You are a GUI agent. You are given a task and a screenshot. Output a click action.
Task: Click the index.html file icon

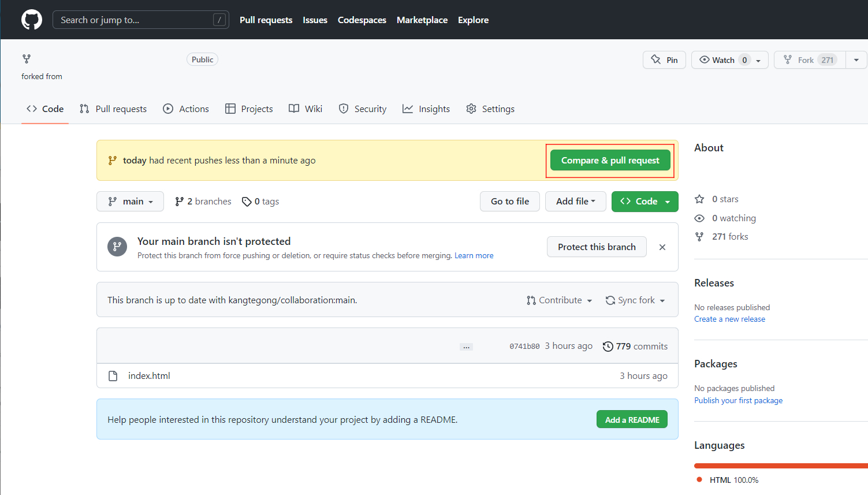coord(113,376)
